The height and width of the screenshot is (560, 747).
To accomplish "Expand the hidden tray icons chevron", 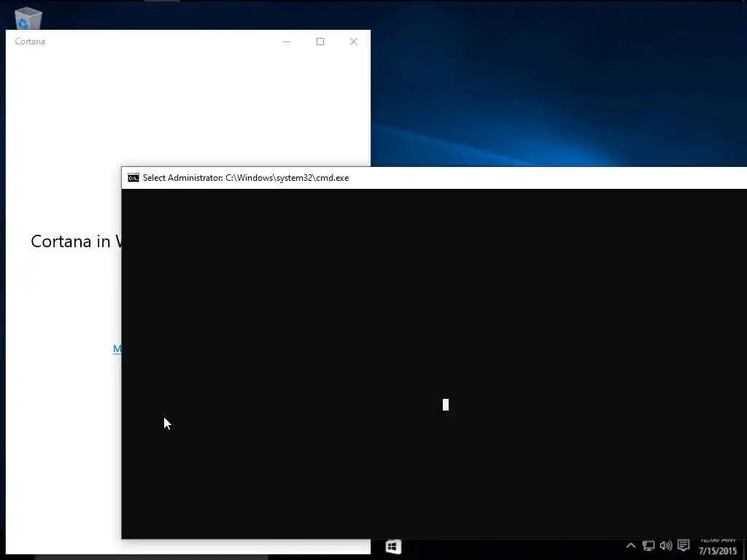I will [x=631, y=545].
